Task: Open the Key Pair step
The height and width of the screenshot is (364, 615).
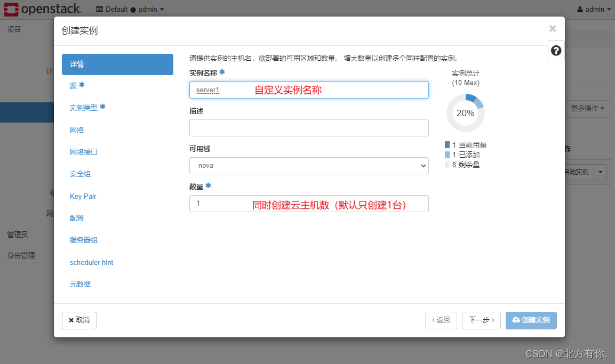Action: point(83,196)
